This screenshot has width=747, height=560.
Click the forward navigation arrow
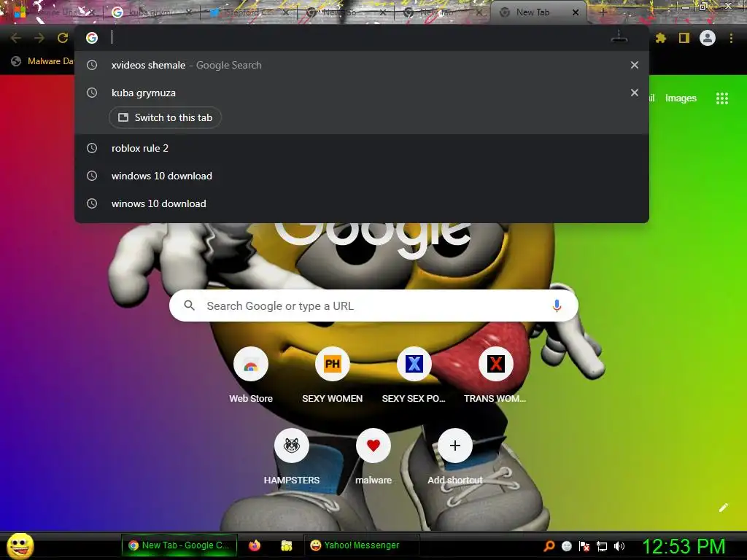click(x=39, y=38)
